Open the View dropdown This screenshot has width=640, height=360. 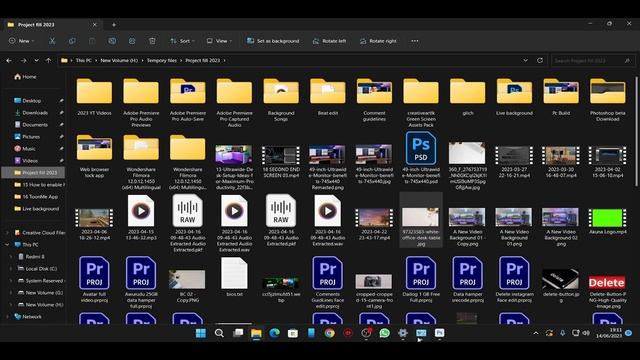(x=219, y=41)
